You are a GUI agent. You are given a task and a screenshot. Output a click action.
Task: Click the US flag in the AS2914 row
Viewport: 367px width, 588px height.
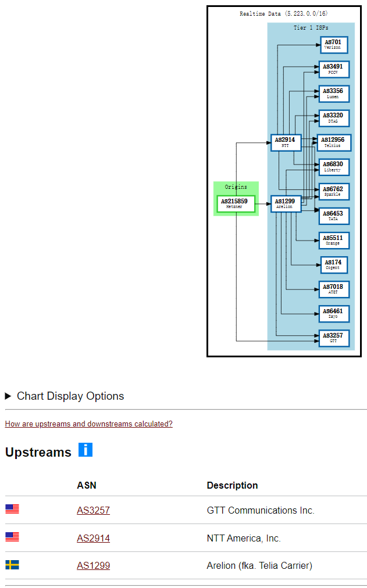[x=12, y=537]
